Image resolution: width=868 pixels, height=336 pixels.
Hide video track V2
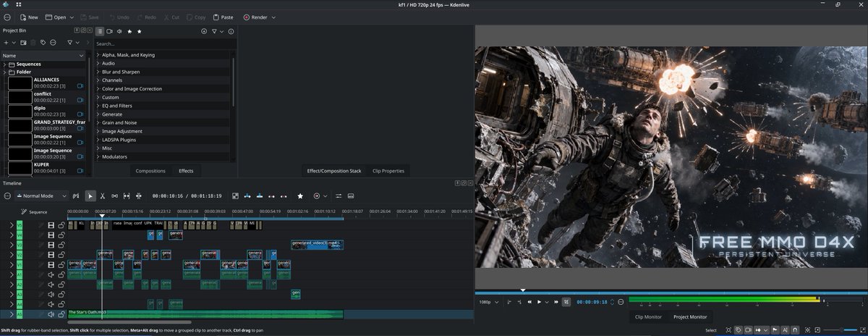click(x=51, y=255)
